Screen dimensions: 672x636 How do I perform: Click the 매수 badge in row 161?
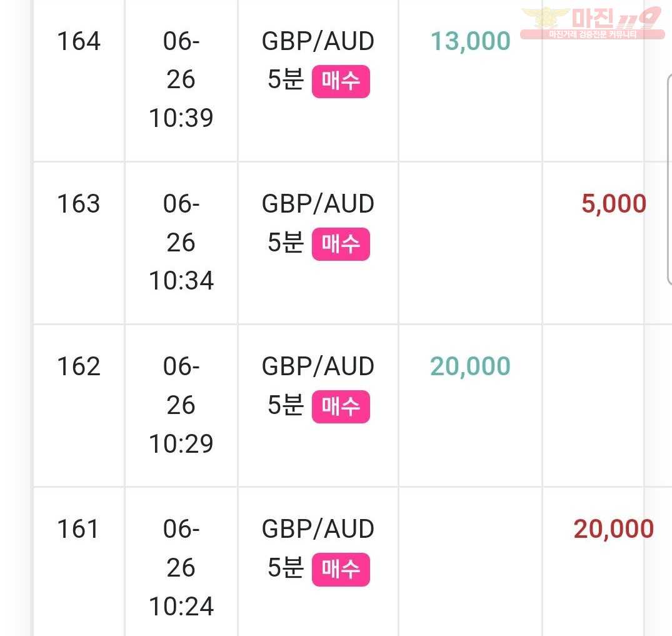341,569
